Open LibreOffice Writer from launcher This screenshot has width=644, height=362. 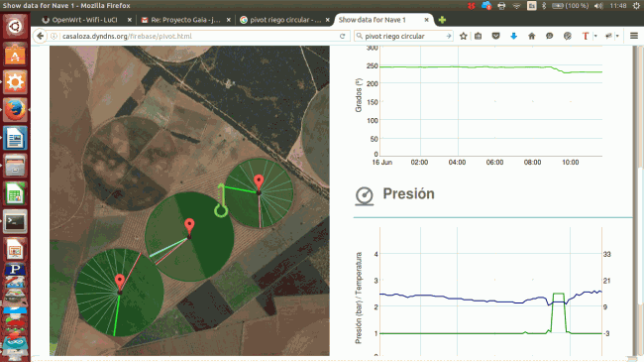tap(15, 138)
